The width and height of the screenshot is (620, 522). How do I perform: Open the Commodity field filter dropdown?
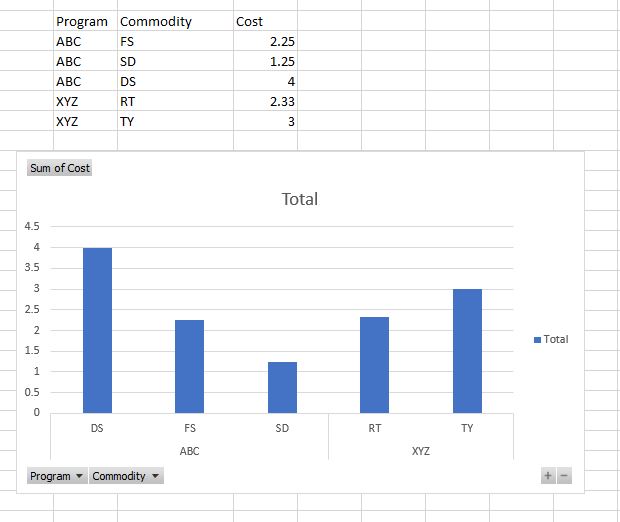pos(126,476)
